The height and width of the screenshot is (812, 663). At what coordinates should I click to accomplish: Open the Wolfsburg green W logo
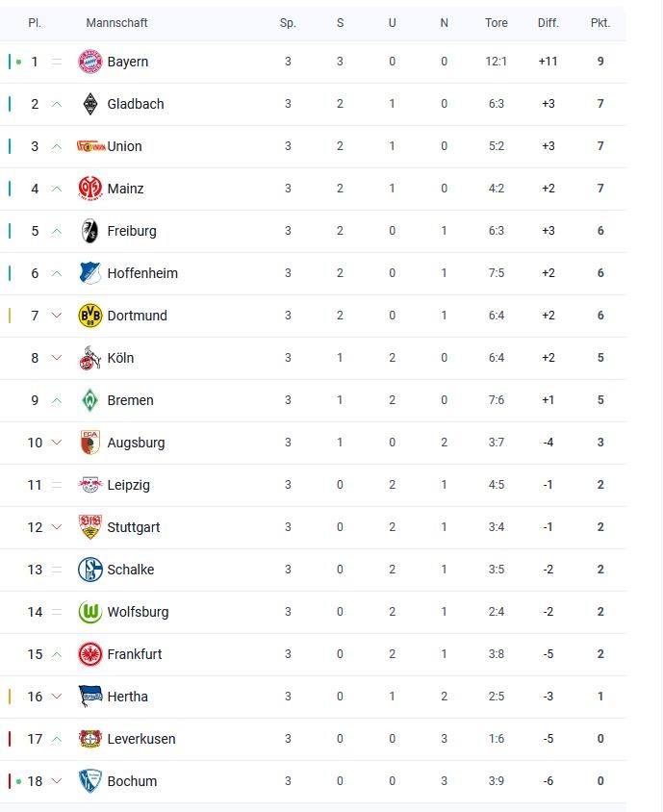pyautogui.click(x=90, y=612)
